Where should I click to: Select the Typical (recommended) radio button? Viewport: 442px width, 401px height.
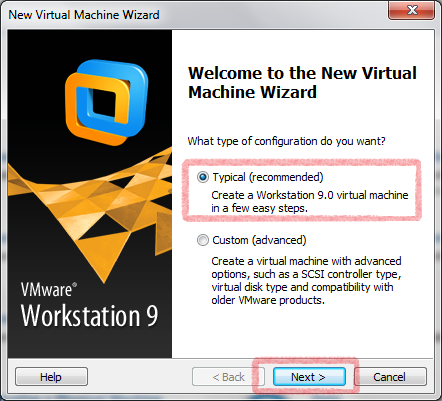(x=203, y=177)
